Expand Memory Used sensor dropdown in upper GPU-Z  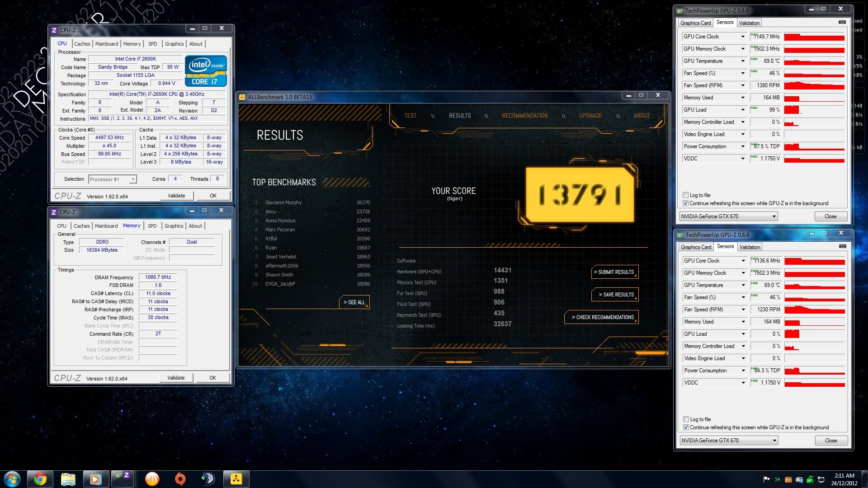[x=742, y=98]
